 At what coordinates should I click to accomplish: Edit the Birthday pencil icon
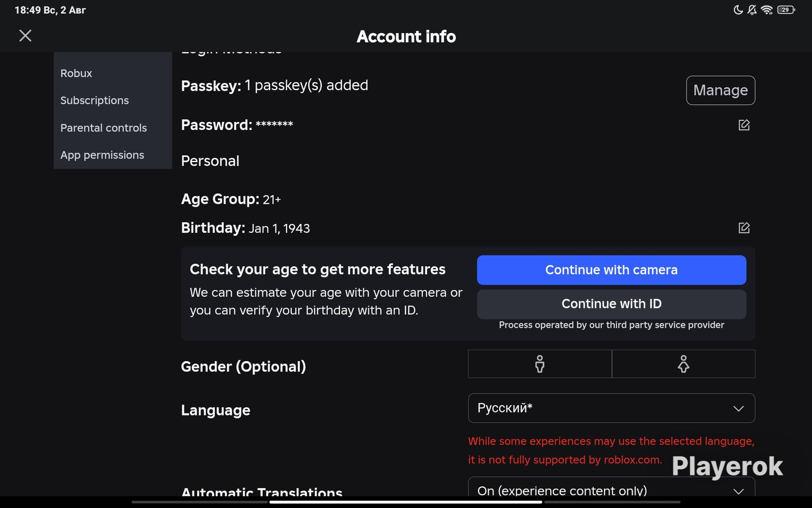point(744,228)
